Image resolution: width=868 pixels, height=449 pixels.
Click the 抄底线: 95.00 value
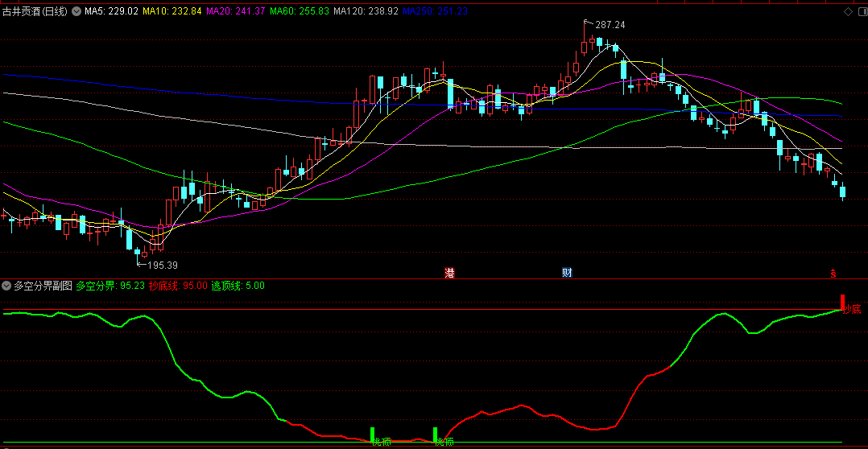click(178, 286)
